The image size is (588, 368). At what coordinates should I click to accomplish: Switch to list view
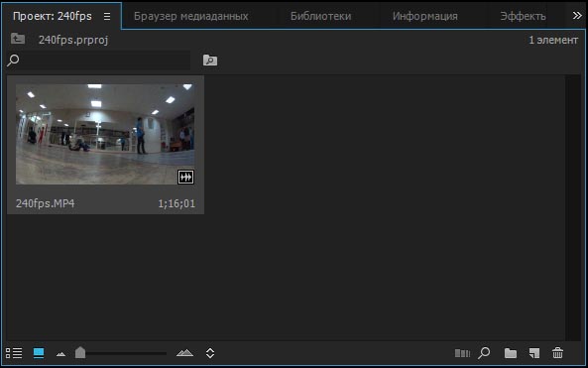pyautogui.click(x=14, y=353)
